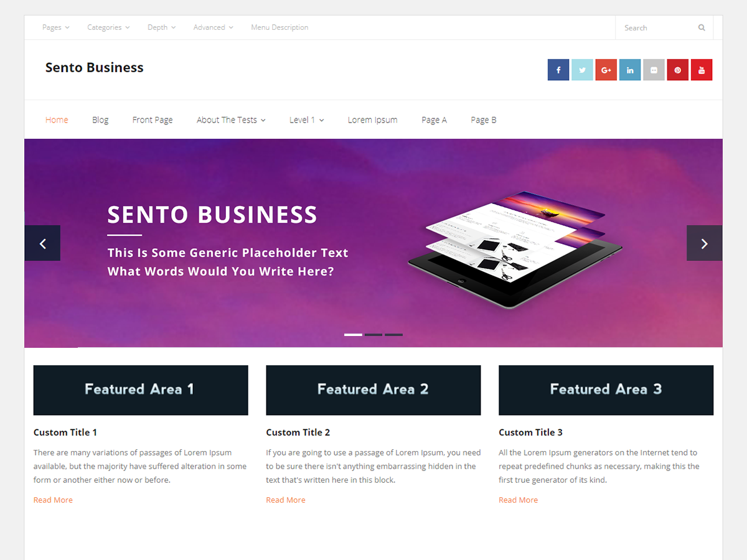Click Read More under Custom Title 1
The image size is (747, 560).
pos(53,500)
